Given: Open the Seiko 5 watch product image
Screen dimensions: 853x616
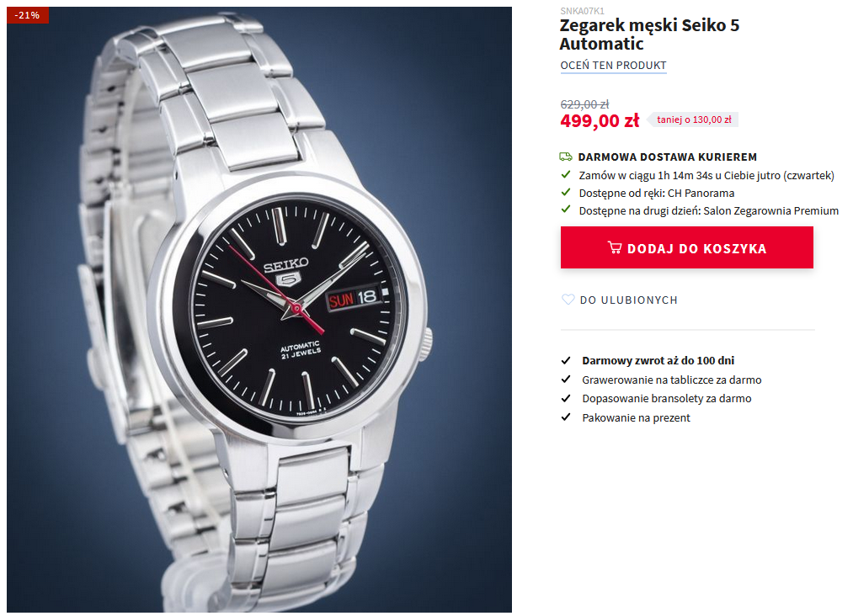Looking at the screenshot, I should (x=259, y=310).
